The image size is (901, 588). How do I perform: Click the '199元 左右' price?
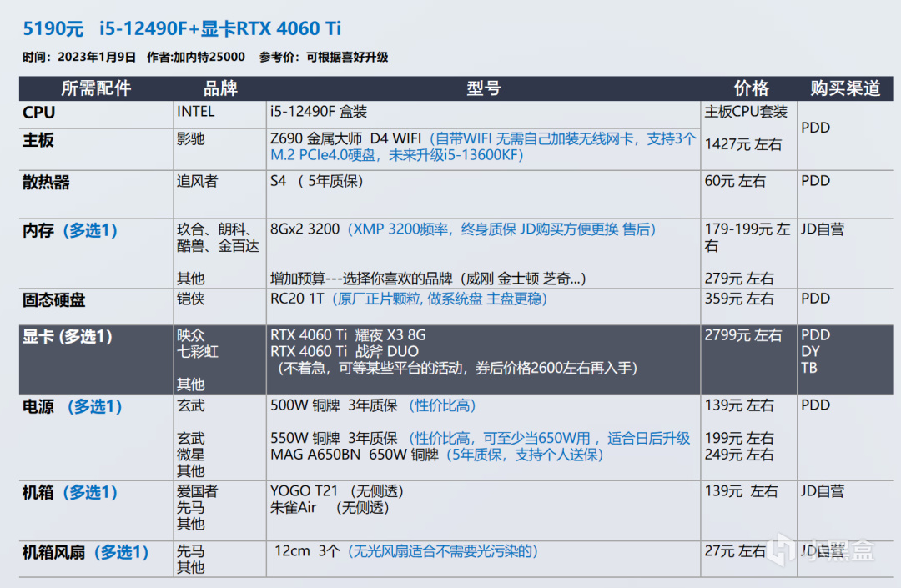[739, 438]
